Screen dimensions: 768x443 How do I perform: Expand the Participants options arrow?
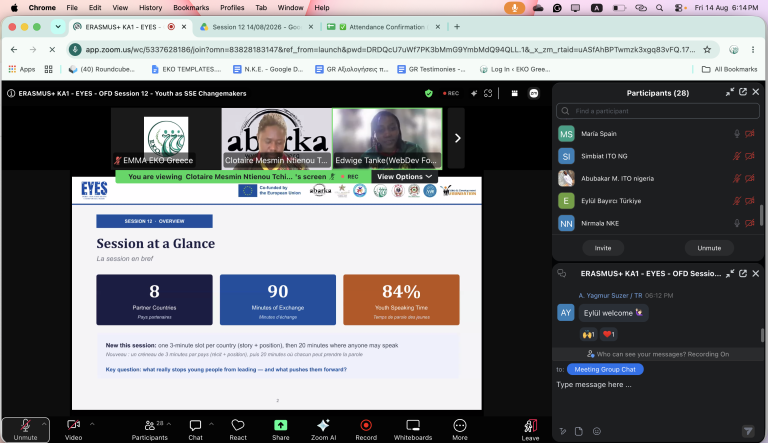point(169,424)
